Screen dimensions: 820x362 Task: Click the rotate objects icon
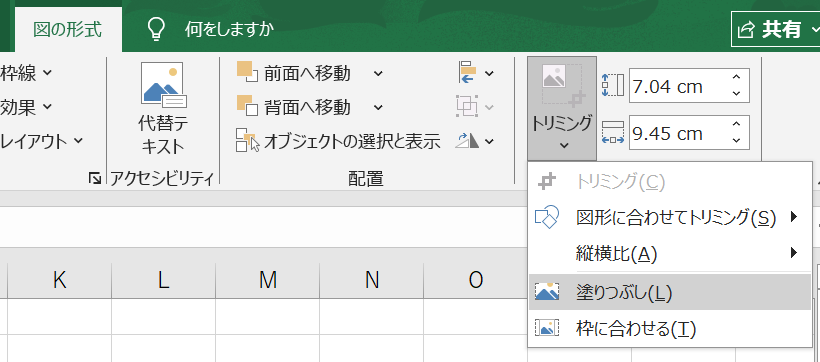(x=466, y=141)
